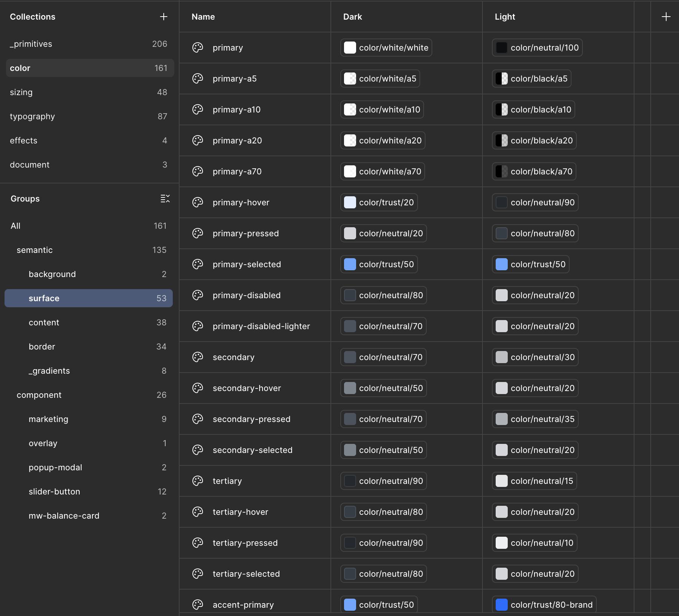Select the marketing group
The height and width of the screenshot is (616, 679).
89,419
